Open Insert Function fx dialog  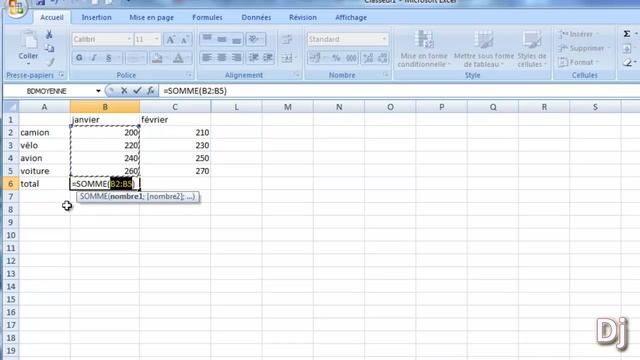150,91
